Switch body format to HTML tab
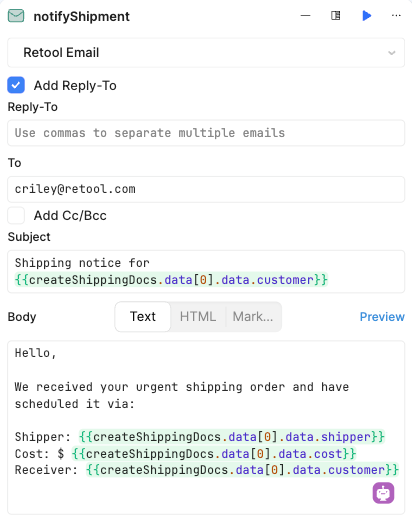Viewport: 412px width, 522px height. click(198, 317)
